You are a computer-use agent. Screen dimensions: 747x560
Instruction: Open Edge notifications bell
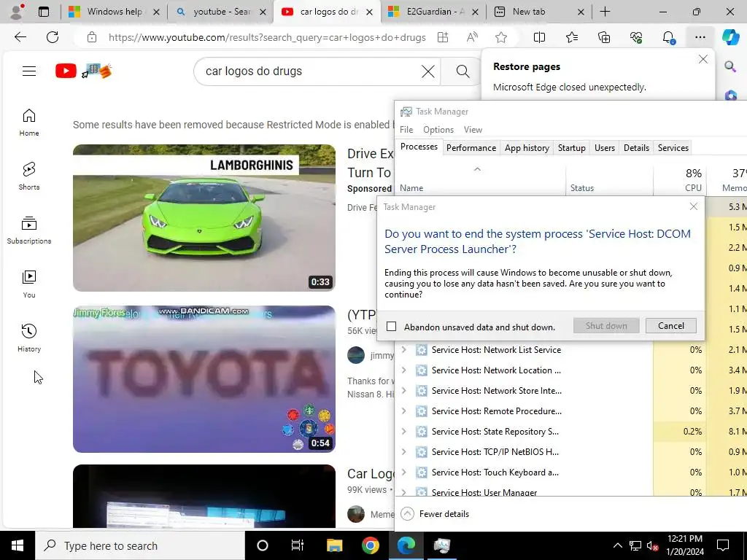click(x=668, y=37)
